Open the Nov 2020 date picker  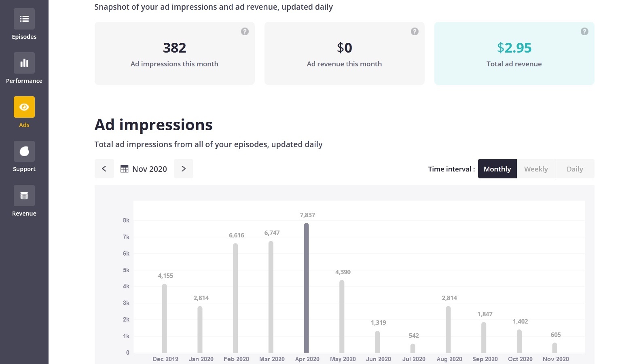(x=144, y=169)
